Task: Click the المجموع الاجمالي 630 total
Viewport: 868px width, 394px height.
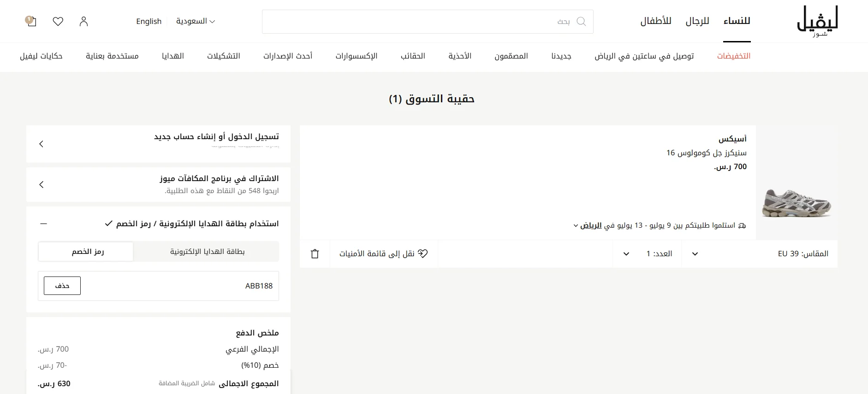Action: [x=158, y=383]
